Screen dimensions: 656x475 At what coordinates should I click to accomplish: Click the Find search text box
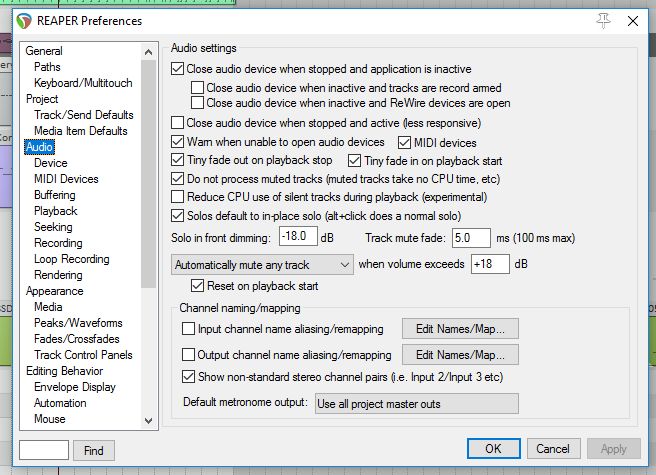coord(44,450)
